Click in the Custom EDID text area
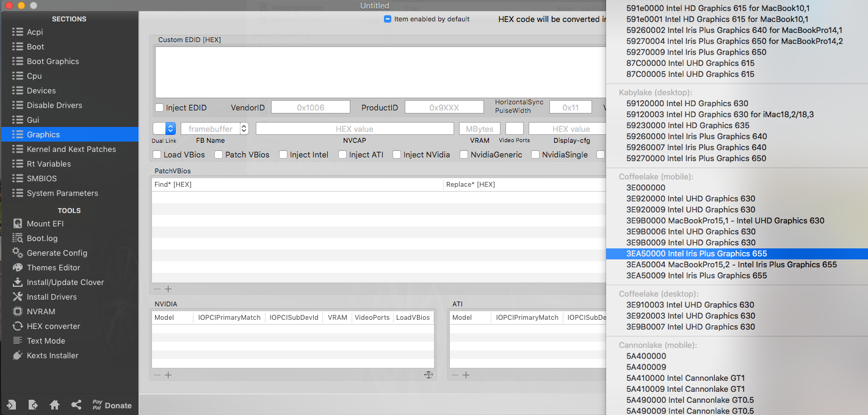 pos(380,72)
